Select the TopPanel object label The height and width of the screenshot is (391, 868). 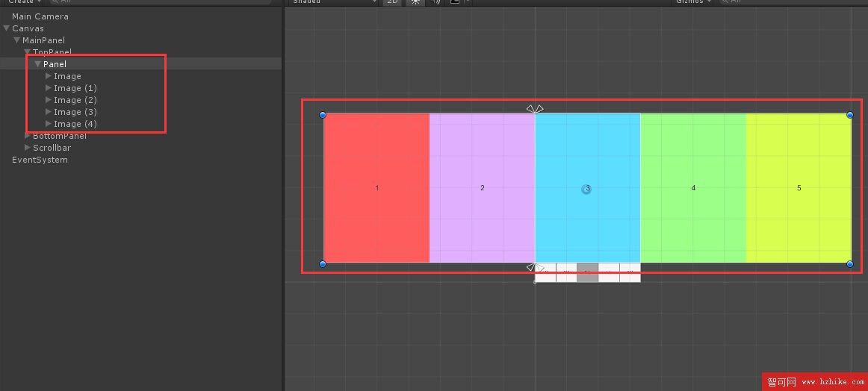52,52
